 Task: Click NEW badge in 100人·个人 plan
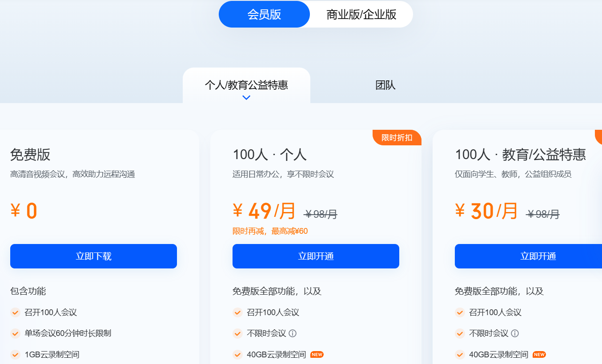point(317,355)
